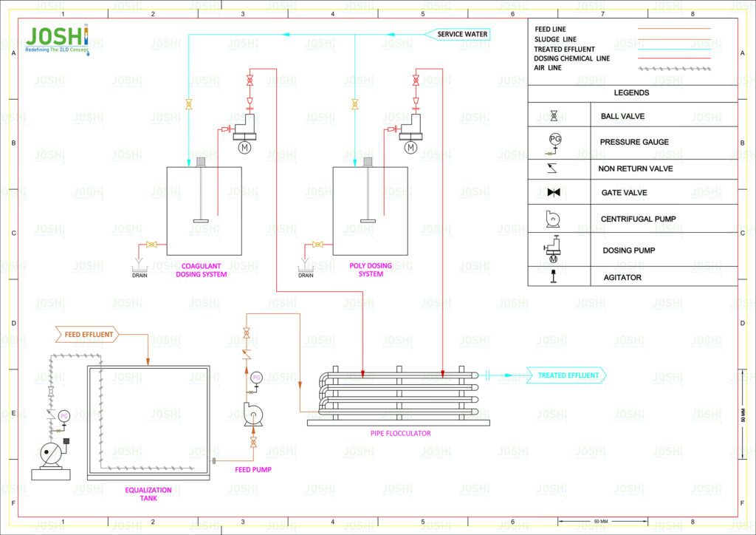The image size is (756, 535).
Task: Click the red DOSING CHEMICAL LINE color sample
Action: click(x=673, y=58)
